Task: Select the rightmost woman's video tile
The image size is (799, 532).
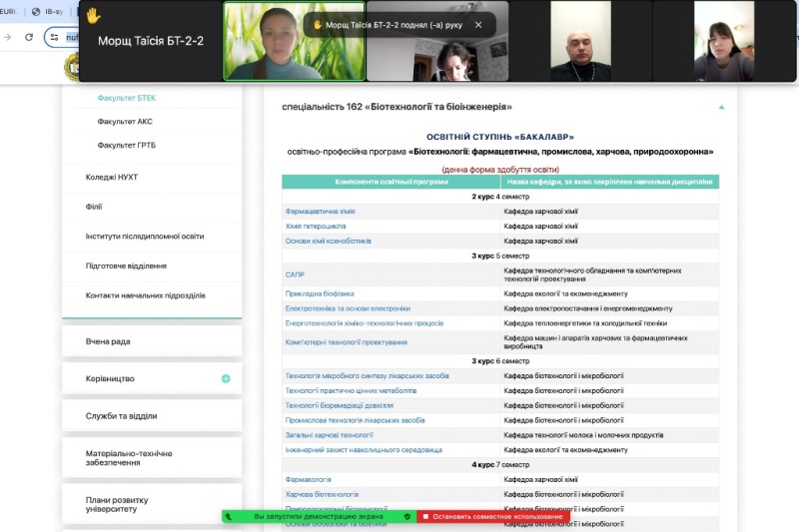Action: coord(724,41)
